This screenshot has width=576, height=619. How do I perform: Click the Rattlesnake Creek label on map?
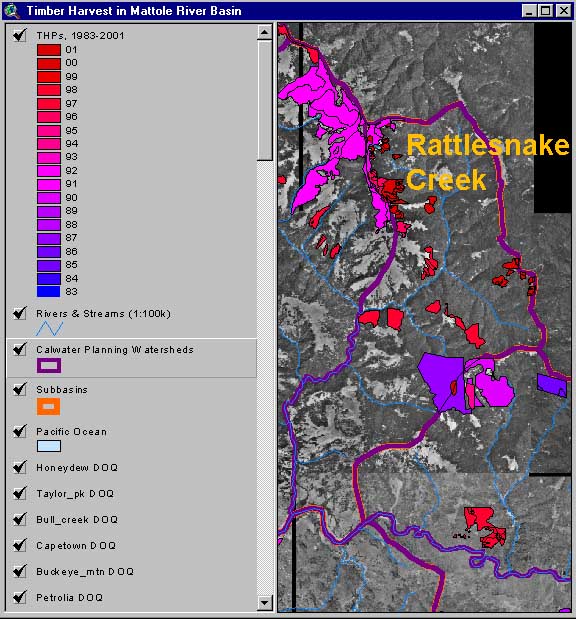[x=487, y=162]
